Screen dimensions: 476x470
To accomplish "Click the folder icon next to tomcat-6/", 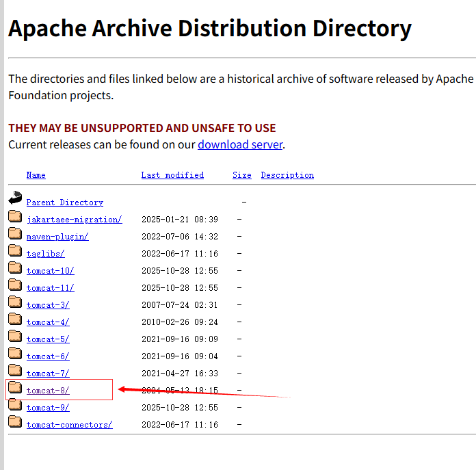I will coord(15,353).
